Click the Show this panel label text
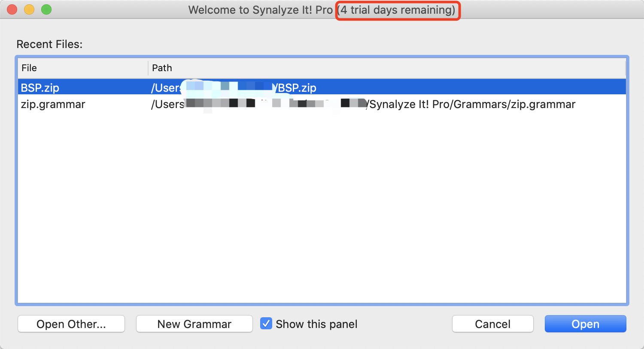The width and height of the screenshot is (644, 349). 316,324
